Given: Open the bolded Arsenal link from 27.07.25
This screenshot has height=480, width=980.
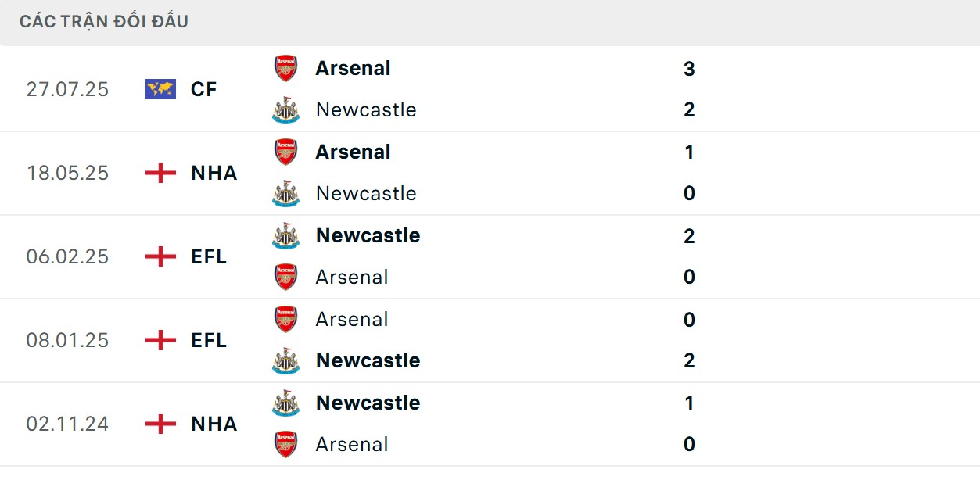Looking at the screenshot, I should [x=353, y=68].
